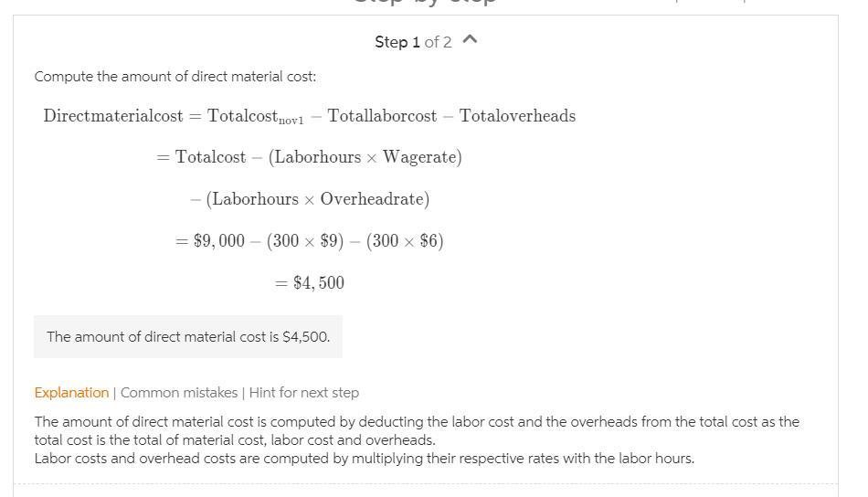Select the highlighted $4,500 answer box
Viewport: 868px width, 497px height.
tap(188, 337)
